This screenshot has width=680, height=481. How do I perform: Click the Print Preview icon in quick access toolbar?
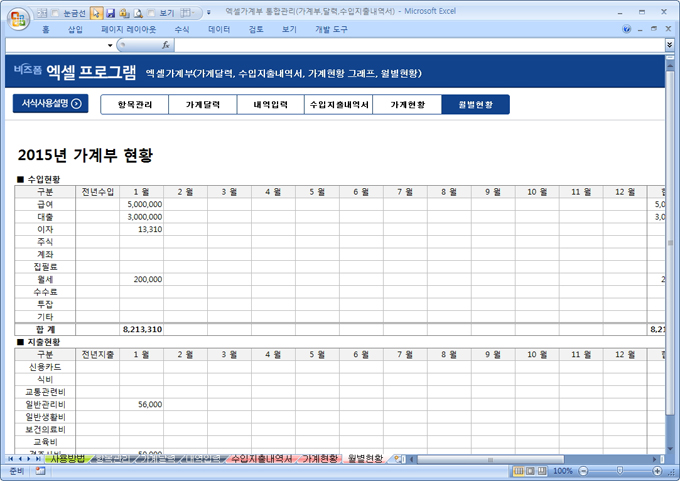click(x=137, y=14)
